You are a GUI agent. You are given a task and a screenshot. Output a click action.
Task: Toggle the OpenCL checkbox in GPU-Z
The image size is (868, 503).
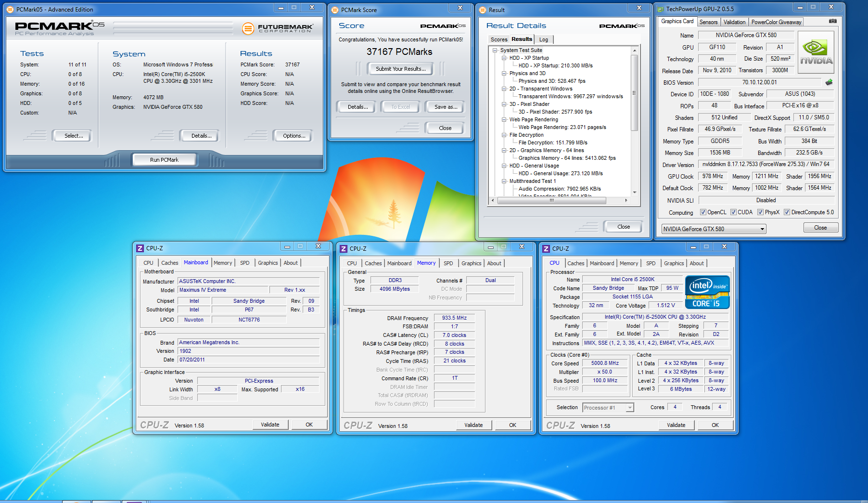703,212
